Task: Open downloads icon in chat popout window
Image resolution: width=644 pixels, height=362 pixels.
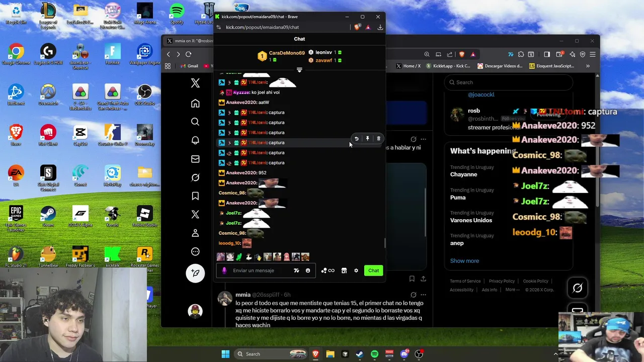Action: pos(380,27)
